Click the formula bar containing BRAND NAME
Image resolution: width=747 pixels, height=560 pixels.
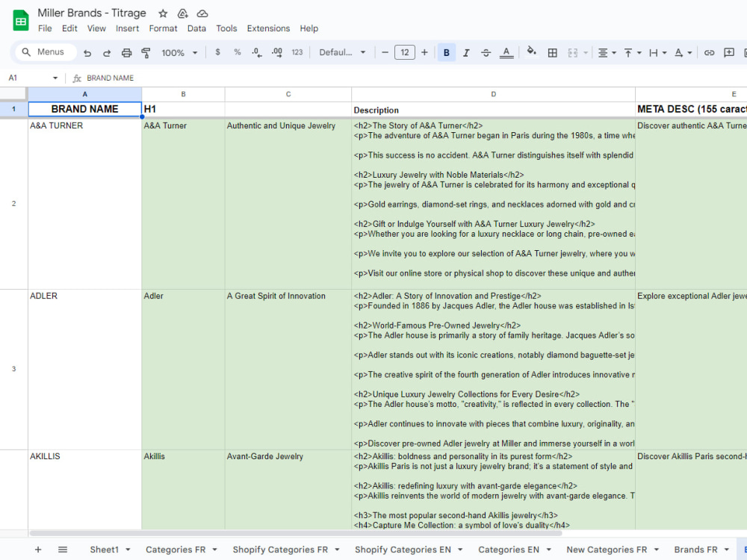click(415, 78)
